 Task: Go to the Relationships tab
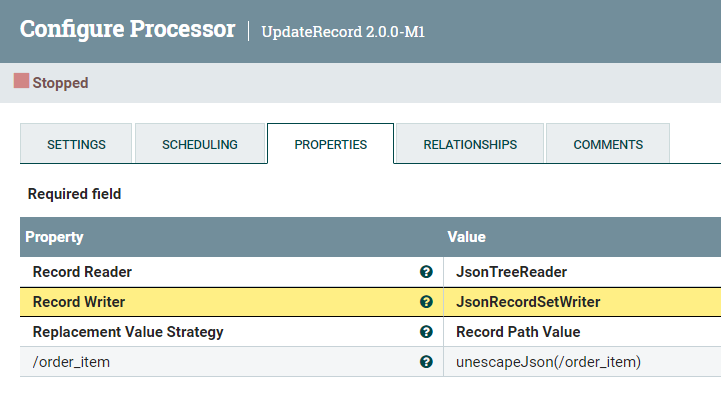(470, 144)
